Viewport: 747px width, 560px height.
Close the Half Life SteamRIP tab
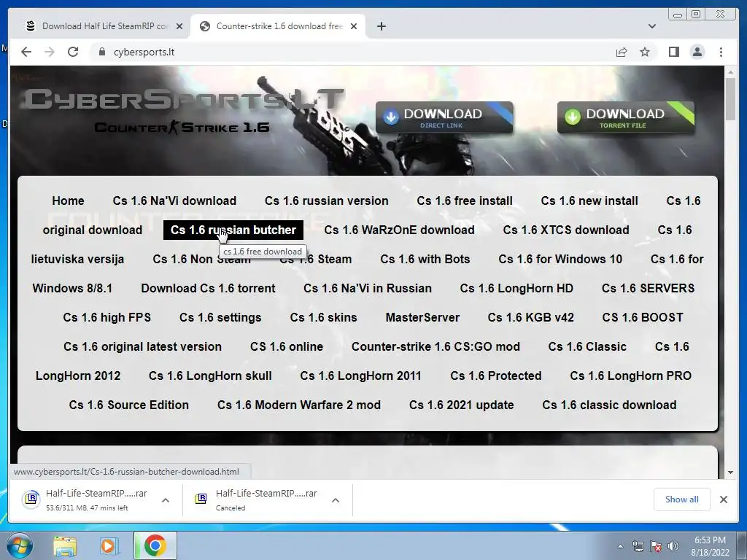(179, 26)
